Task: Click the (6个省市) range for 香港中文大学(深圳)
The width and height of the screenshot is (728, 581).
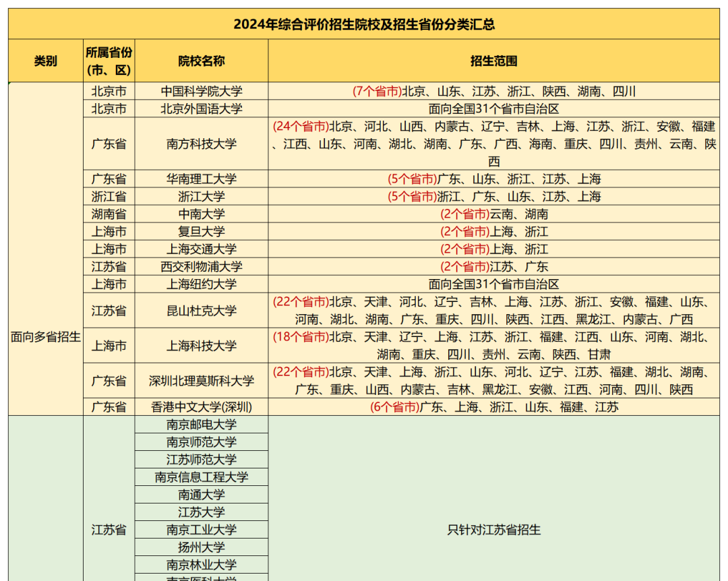Action: point(494,407)
